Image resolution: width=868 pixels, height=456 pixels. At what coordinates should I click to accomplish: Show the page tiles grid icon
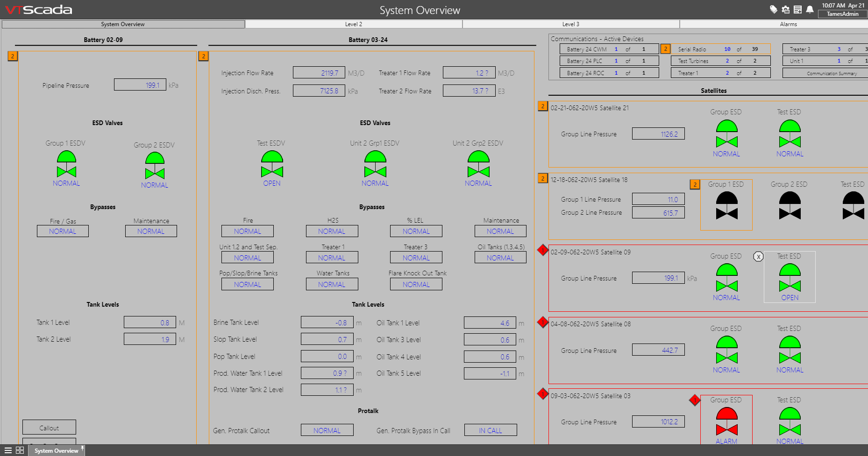pos(20,450)
